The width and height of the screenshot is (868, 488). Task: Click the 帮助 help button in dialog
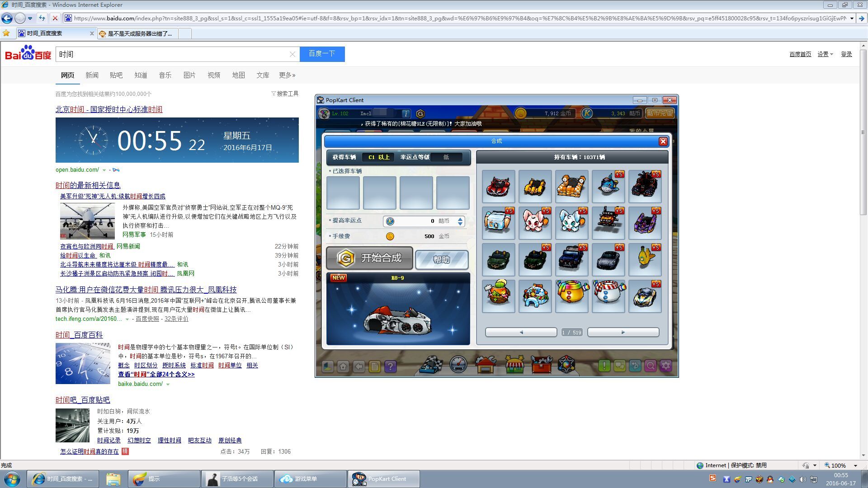coord(441,259)
